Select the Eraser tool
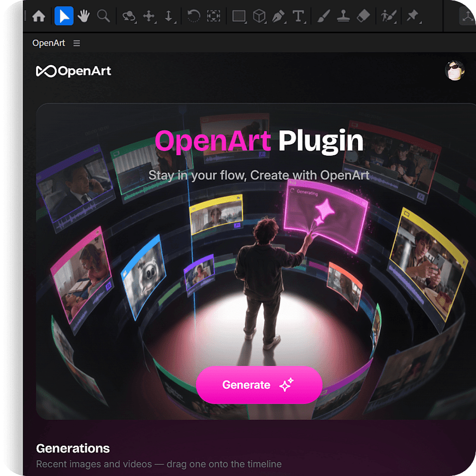The image size is (476, 476). coord(363,16)
